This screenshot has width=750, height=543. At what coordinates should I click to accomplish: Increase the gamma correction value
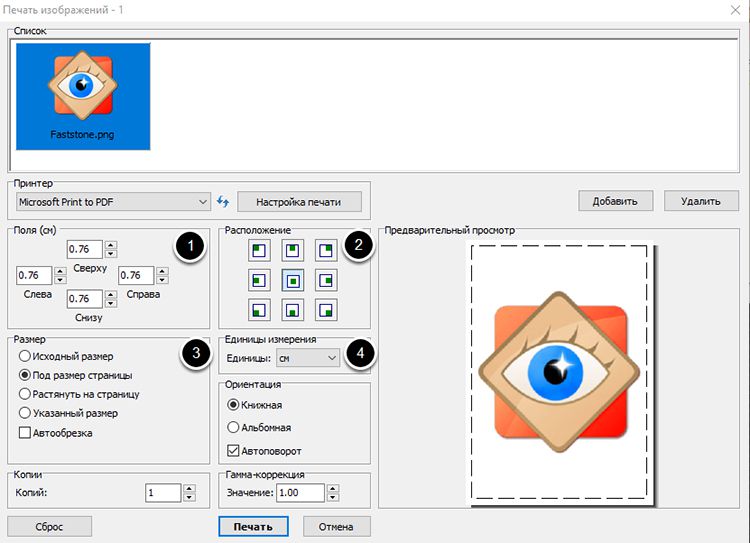point(333,488)
